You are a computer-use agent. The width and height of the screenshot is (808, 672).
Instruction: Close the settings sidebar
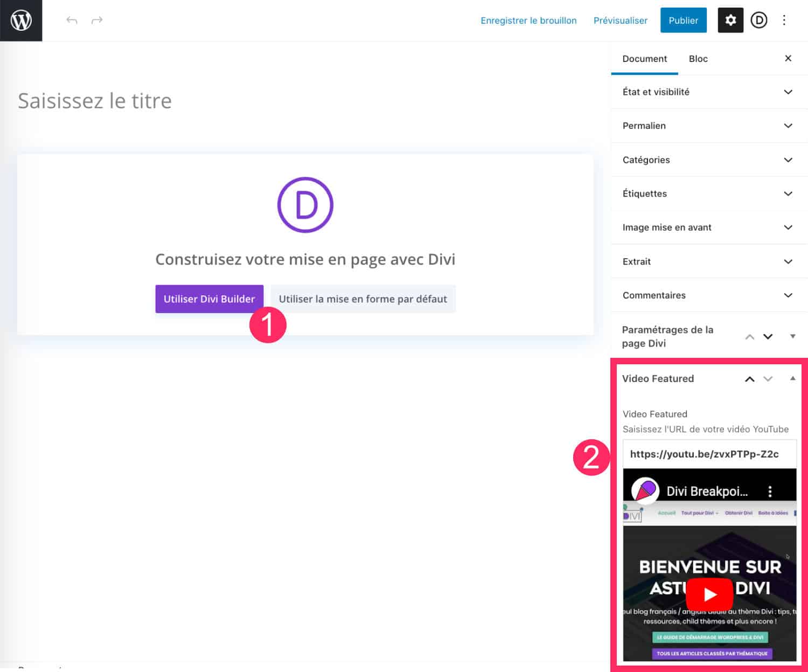pos(788,58)
